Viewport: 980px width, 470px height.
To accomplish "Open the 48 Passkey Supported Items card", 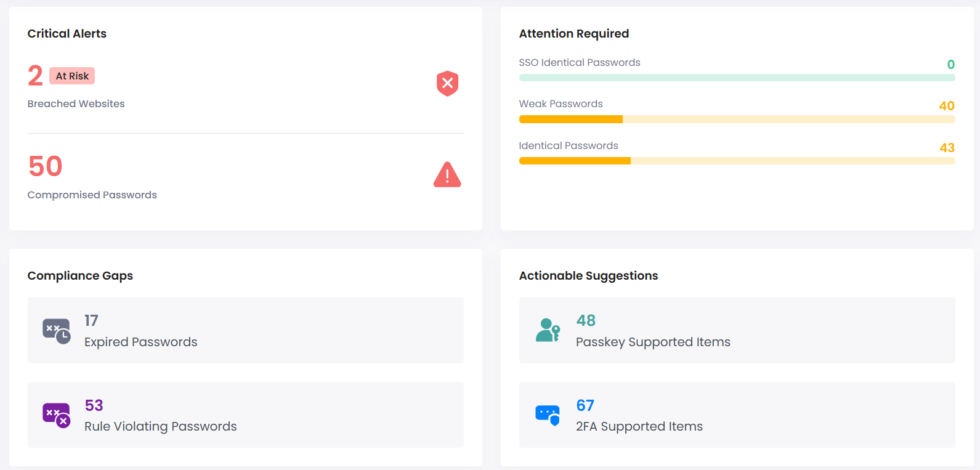I will [x=737, y=331].
